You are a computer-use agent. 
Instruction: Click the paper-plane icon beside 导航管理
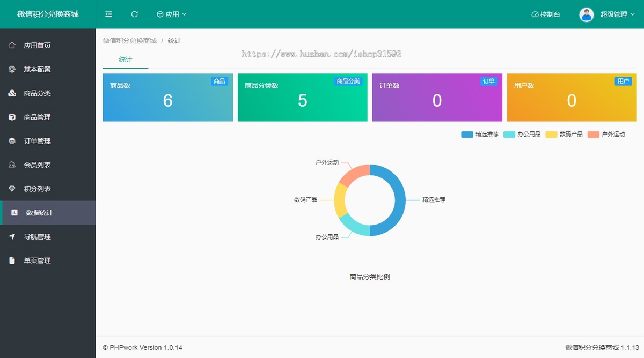[x=12, y=236]
